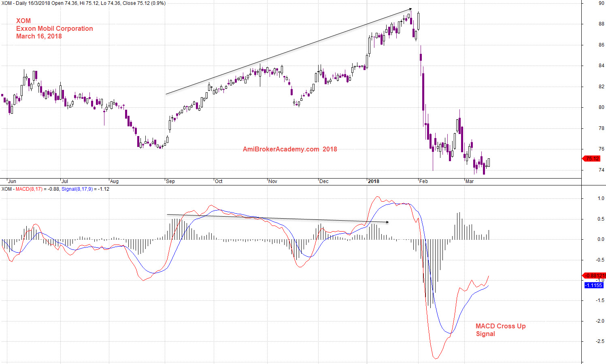Click the blue -1.1155 signal value tag

(x=594, y=285)
